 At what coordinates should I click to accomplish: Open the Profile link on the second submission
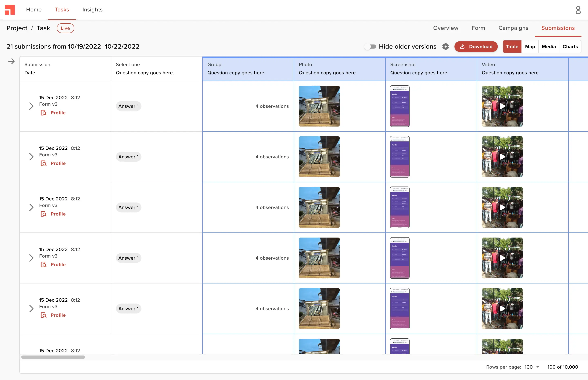pos(58,163)
